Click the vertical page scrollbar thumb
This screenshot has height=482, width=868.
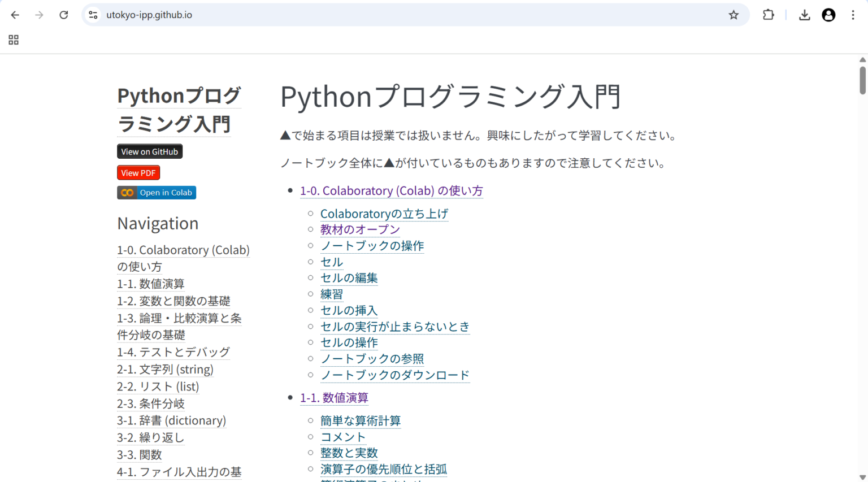pos(862,80)
